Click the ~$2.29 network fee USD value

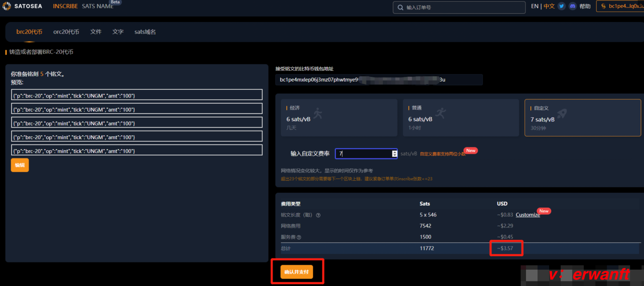[x=505, y=226]
